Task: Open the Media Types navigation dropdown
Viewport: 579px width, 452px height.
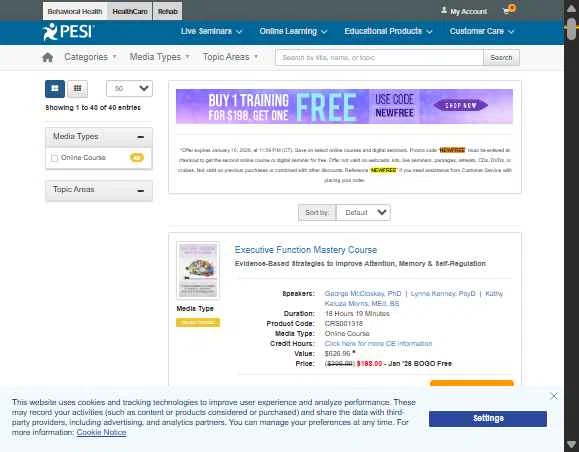Action: click(160, 57)
